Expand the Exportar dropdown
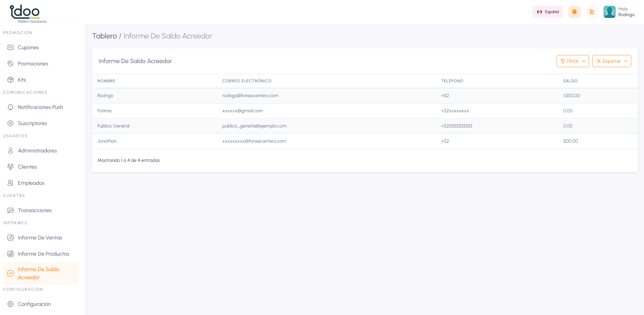The width and height of the screenshot is (644, 315). coord(611,61)
